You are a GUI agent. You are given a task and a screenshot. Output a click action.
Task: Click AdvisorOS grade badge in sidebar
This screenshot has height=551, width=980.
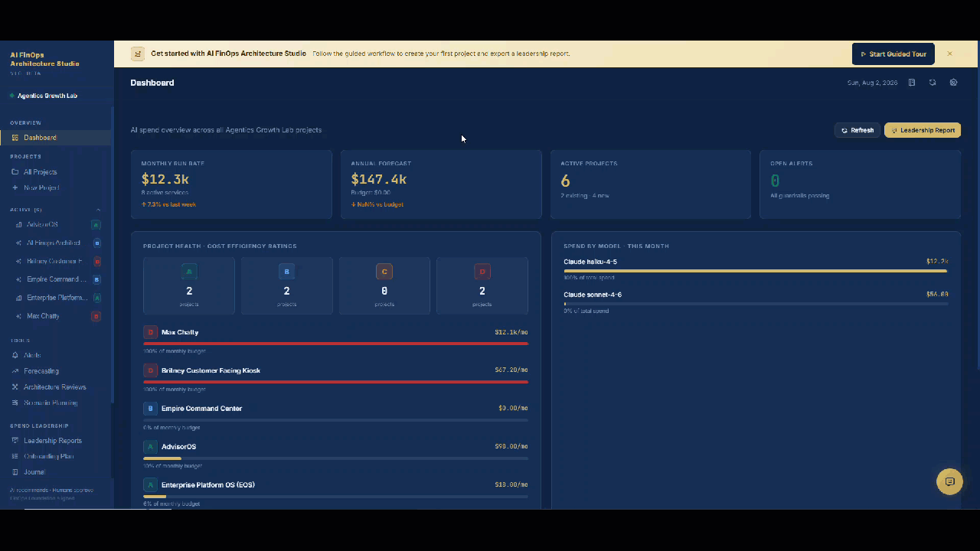[x=96, y=224]
